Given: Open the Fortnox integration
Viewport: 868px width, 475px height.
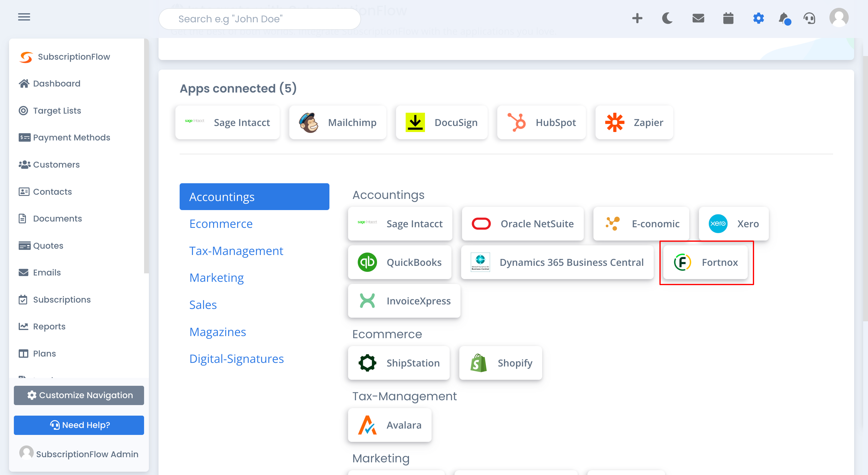Looking at the screenshot, I should pyautogui.click(x=706, y=262).
